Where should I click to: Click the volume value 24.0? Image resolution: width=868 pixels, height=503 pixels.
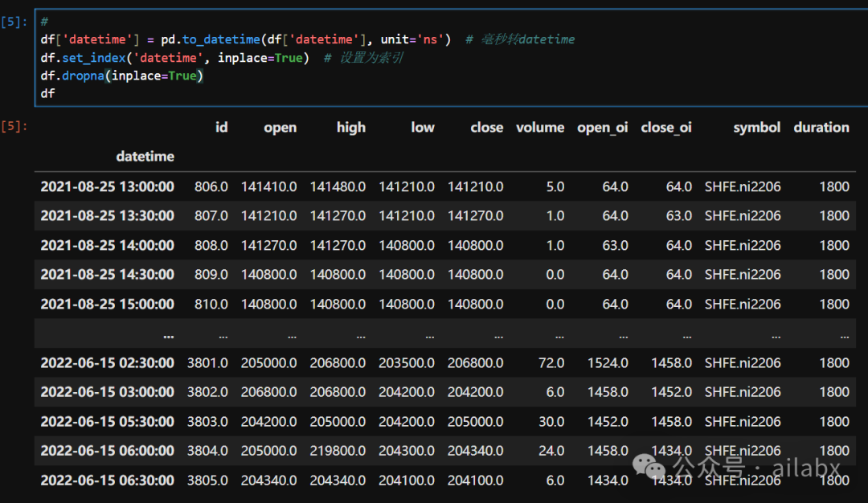point(551,451)
